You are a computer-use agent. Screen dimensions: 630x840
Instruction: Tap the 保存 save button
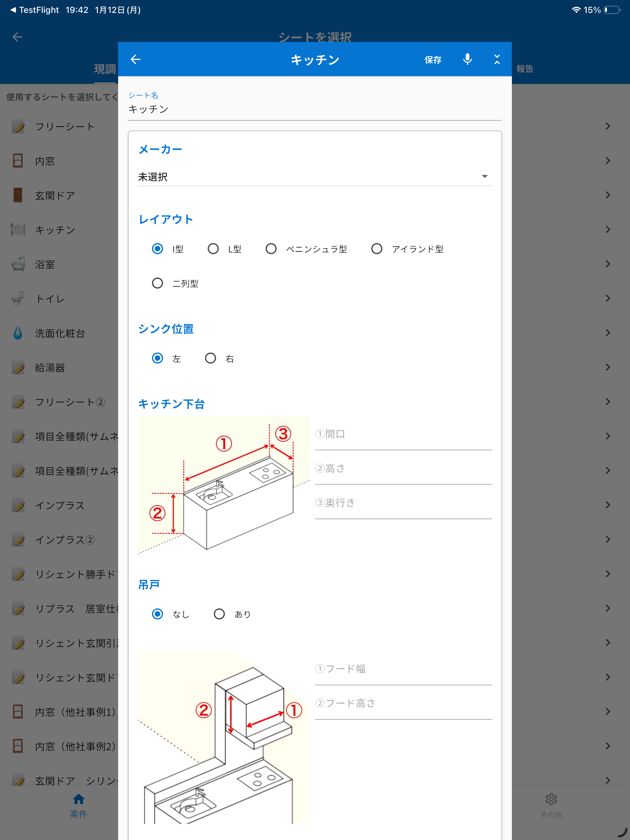point(433,60)
